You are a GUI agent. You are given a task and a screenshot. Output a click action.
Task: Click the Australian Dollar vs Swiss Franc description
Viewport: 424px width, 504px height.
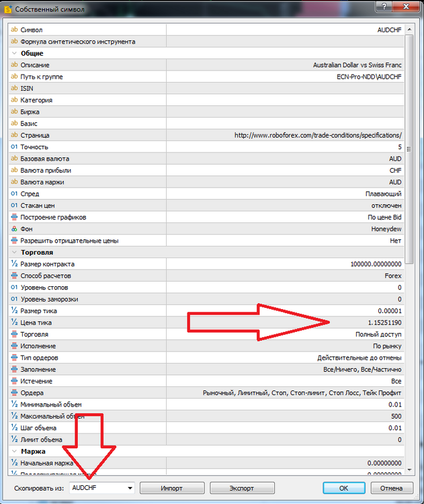pos(357,65)
